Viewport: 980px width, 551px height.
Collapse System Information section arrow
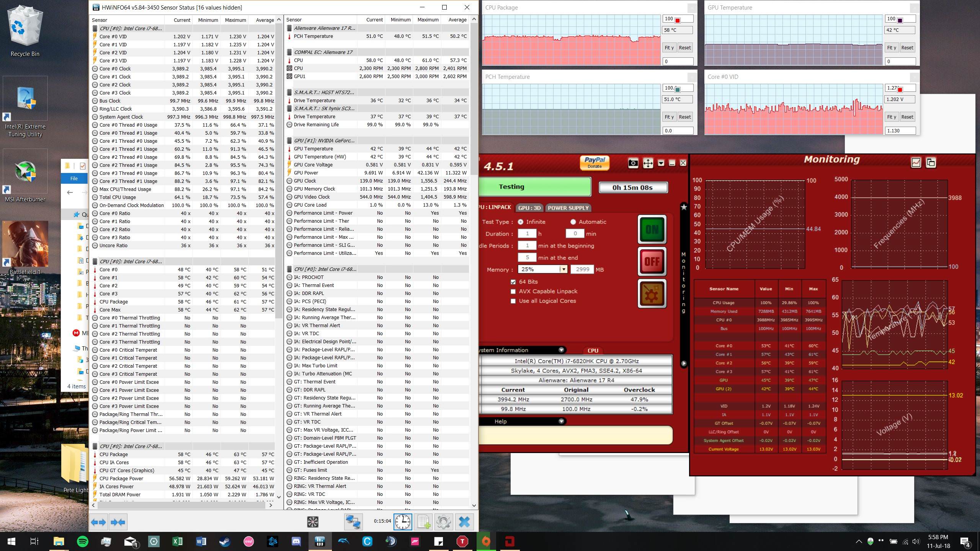[561, 350]
